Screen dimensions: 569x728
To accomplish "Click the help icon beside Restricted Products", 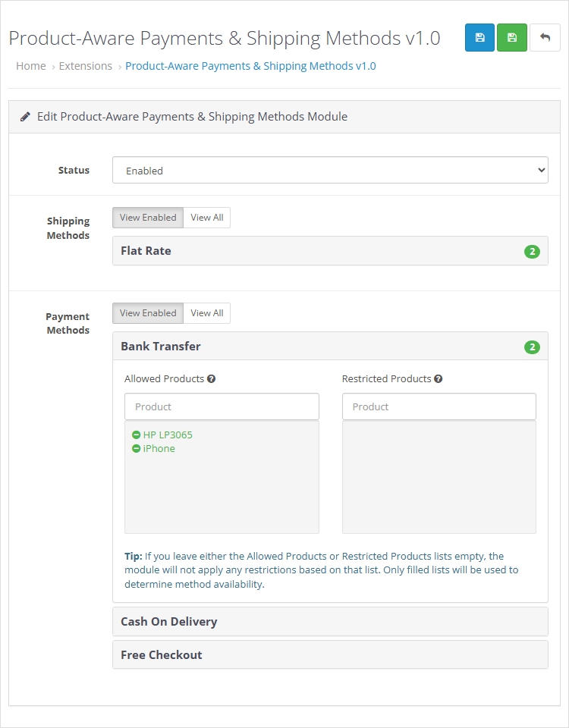I will click(439, 378).
